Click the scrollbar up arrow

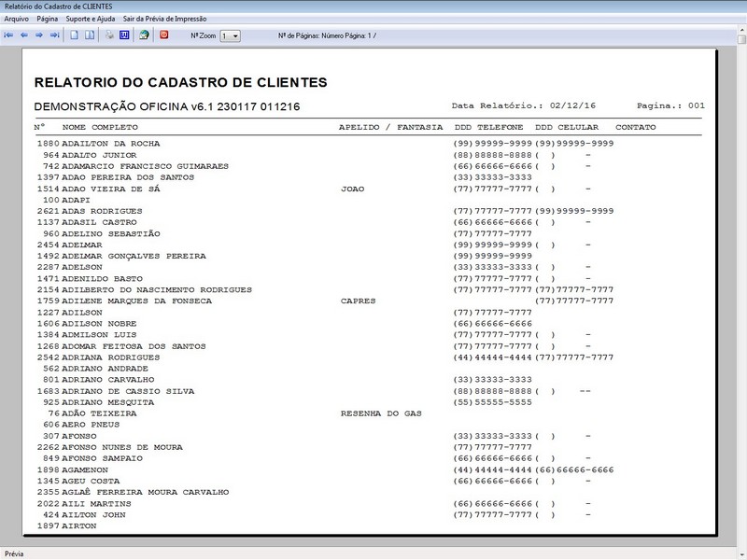[742, 31]
